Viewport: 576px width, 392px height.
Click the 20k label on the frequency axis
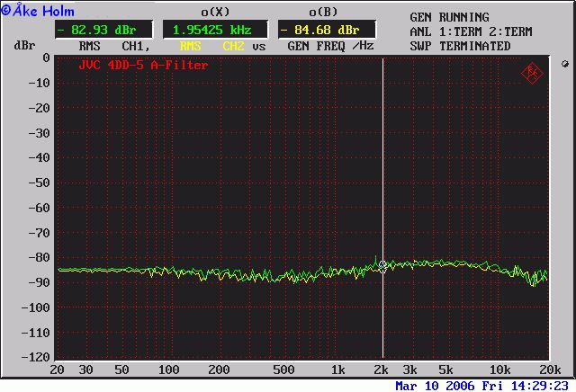[x=550, y=370]
